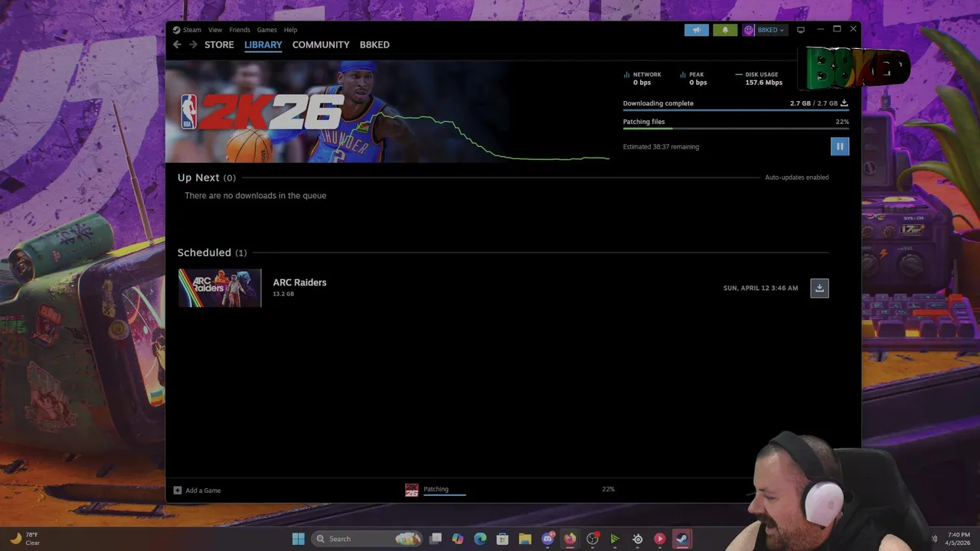980x551 pixels.
Task: Switch to the COMMUNITY tab
Action: point(321,44)
